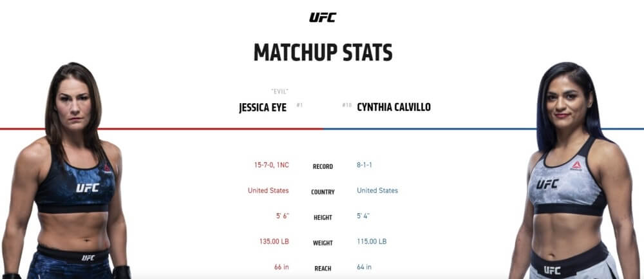Click the UFC logo at top
Viewport: 644px width, 279px height.
click(323, 17)
